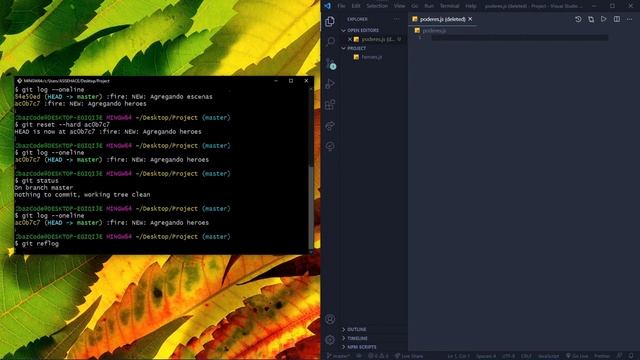
Task: Click 'nothing to commit, working tree clean' text
Action: point(82,195)
